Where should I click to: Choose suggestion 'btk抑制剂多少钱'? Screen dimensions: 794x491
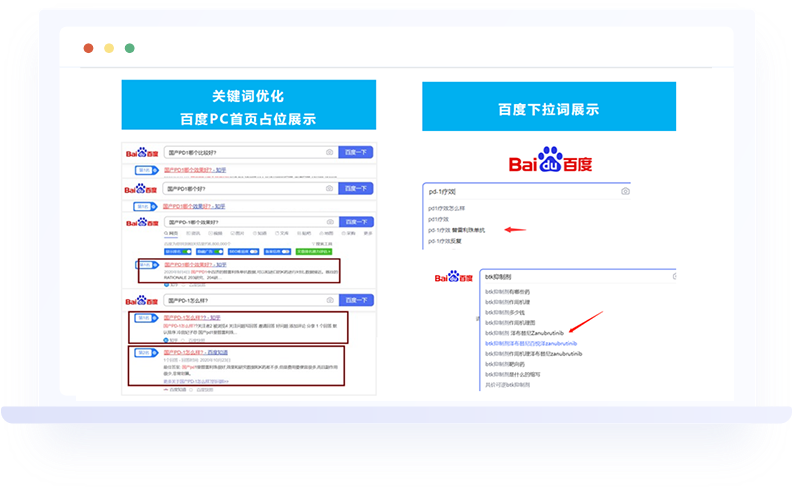[x=505, y=312]
